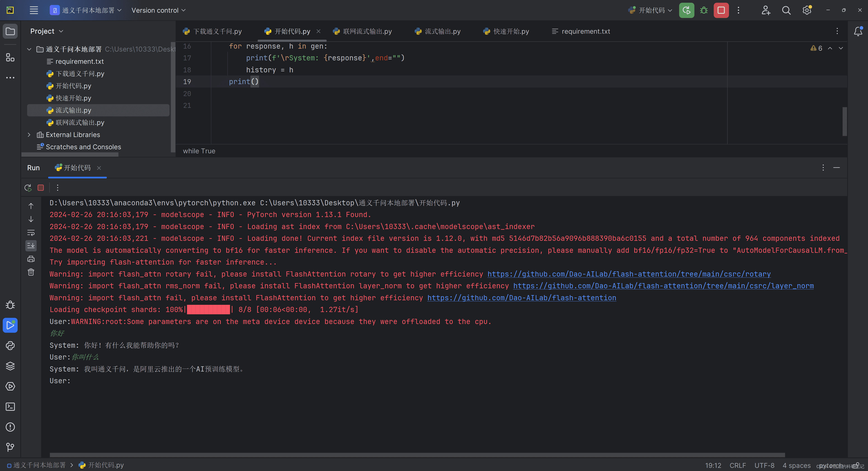Open the main hamburger menu
This screenshot has height=471, width=868.
click(34, 10)
